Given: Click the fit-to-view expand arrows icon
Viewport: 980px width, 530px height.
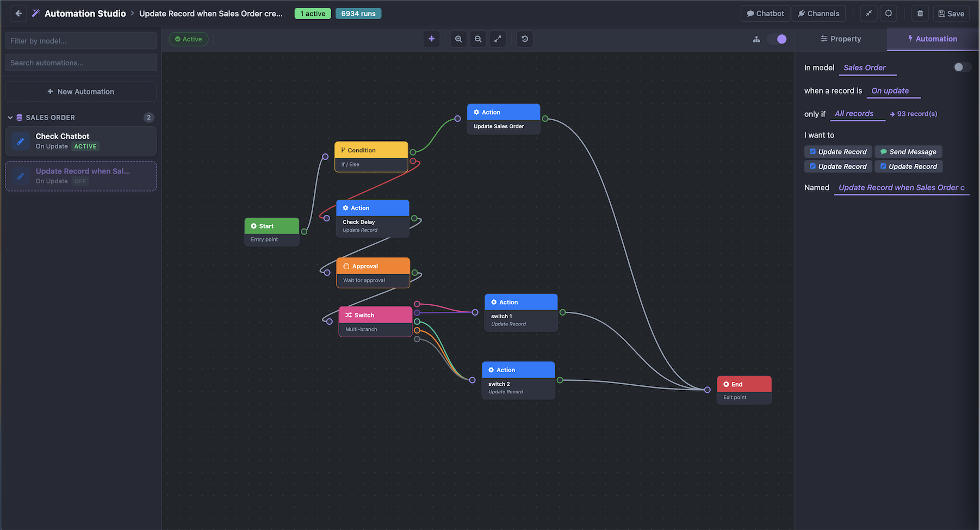Looking at the screenshot, I should pos(498,39).
